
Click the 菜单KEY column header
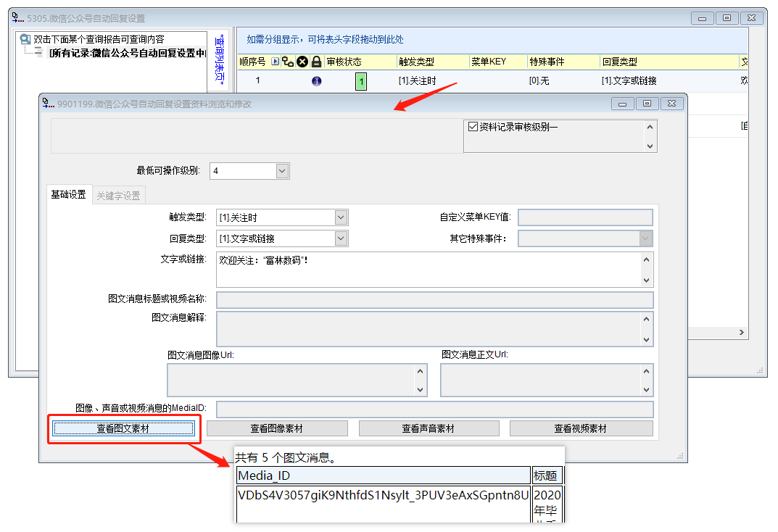(498, 62)
